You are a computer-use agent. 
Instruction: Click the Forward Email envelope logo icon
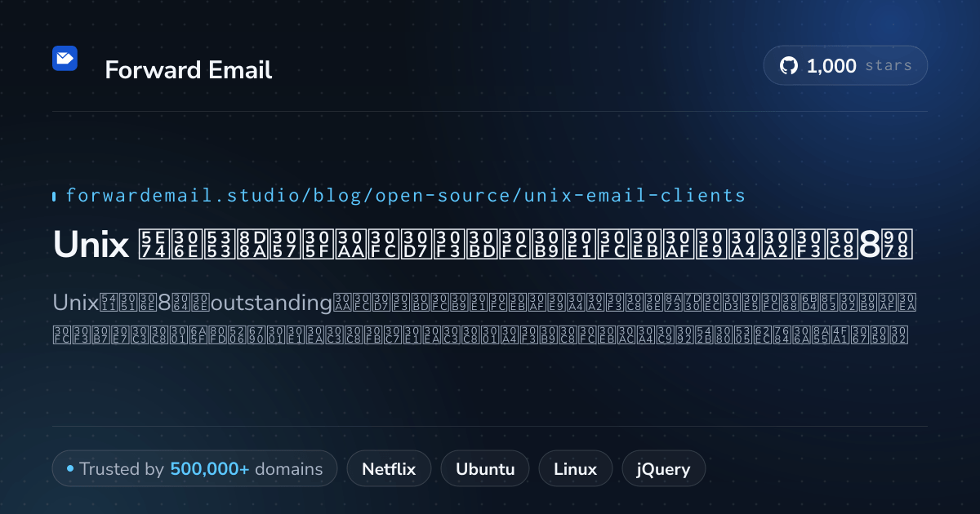click(65, 58)
